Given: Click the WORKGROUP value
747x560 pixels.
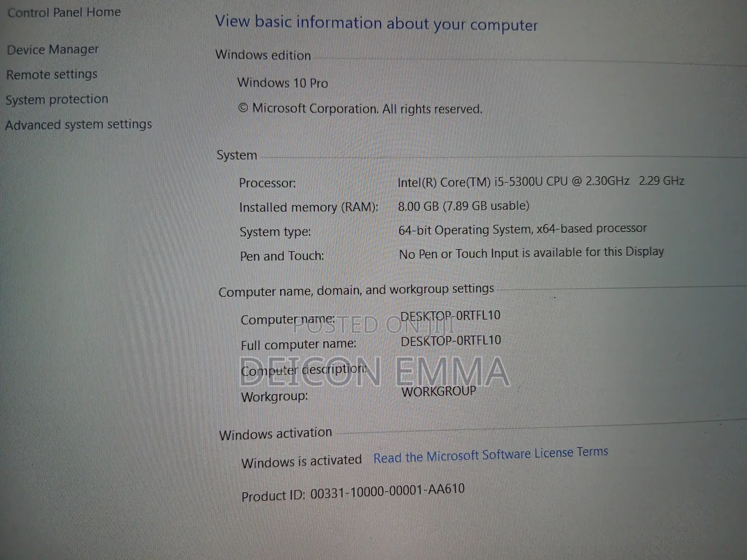Looking at the screenshot, I should pyautogui.click(x=439, y=392).
